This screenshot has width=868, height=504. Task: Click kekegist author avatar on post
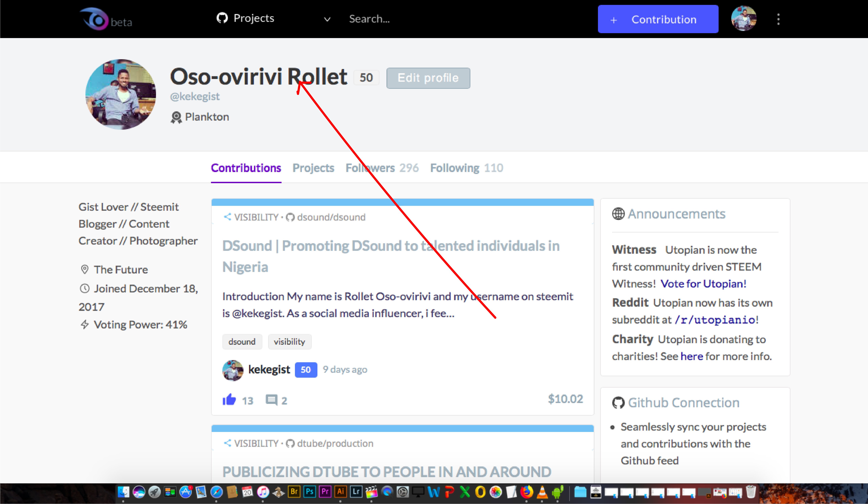tap(233, 370)
